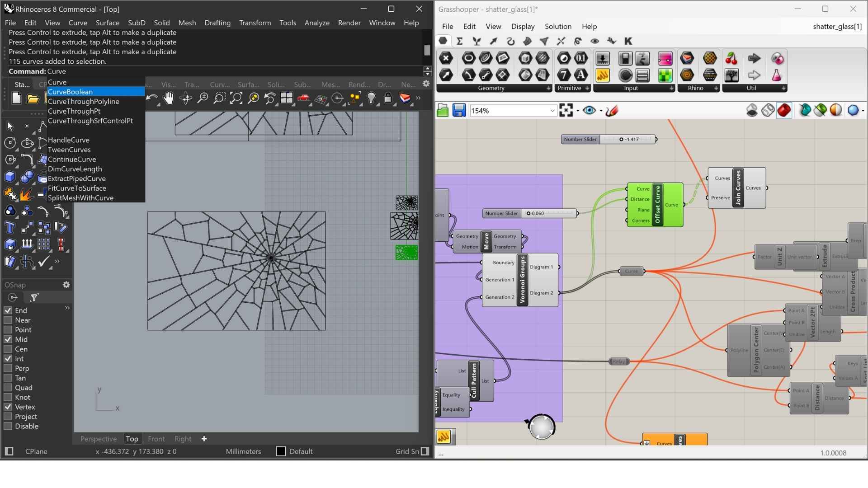
Task: Click the four viewports layout icon
Action: coord(287,98)
